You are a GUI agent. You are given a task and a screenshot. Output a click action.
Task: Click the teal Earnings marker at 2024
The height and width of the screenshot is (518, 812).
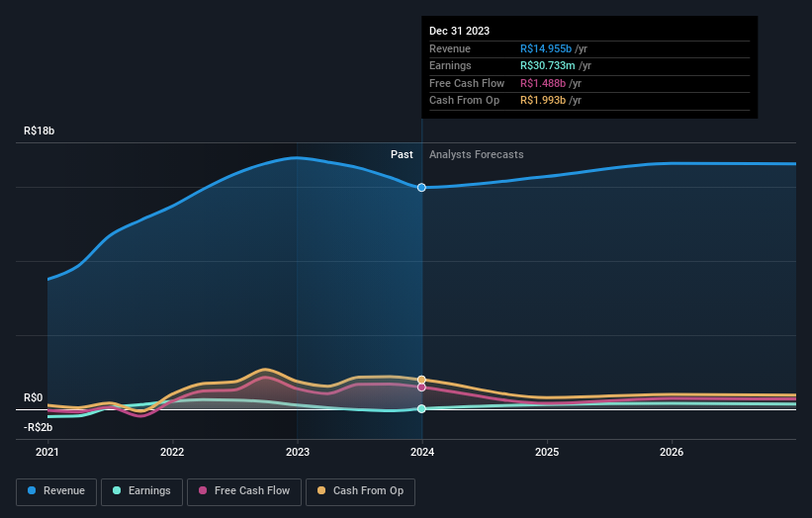point(421,409)
